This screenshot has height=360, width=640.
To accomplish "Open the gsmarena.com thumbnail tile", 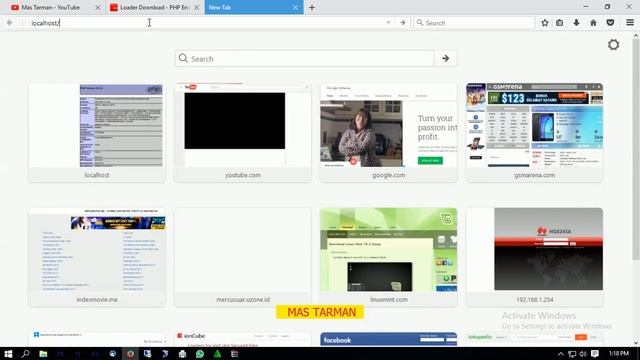I will pyautogui.click(x=534, y=133).
